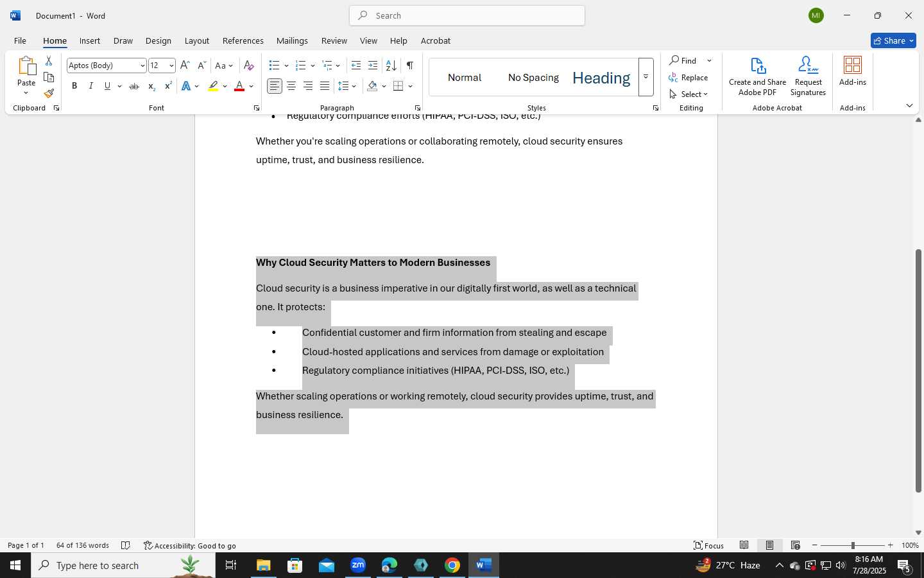Switch to the Layout tab
The height and width of the screenshot is (578, 924).
(x=197, y=40)
